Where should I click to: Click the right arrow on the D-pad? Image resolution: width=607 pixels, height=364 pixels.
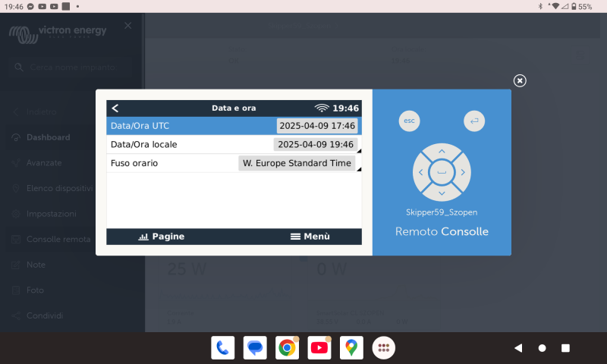[x=463, y=173]
